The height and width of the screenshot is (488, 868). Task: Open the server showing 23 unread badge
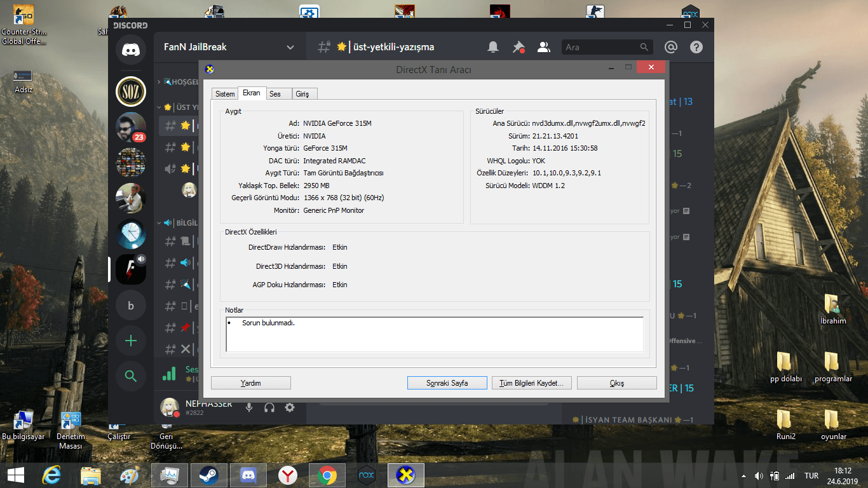[131, 127]
